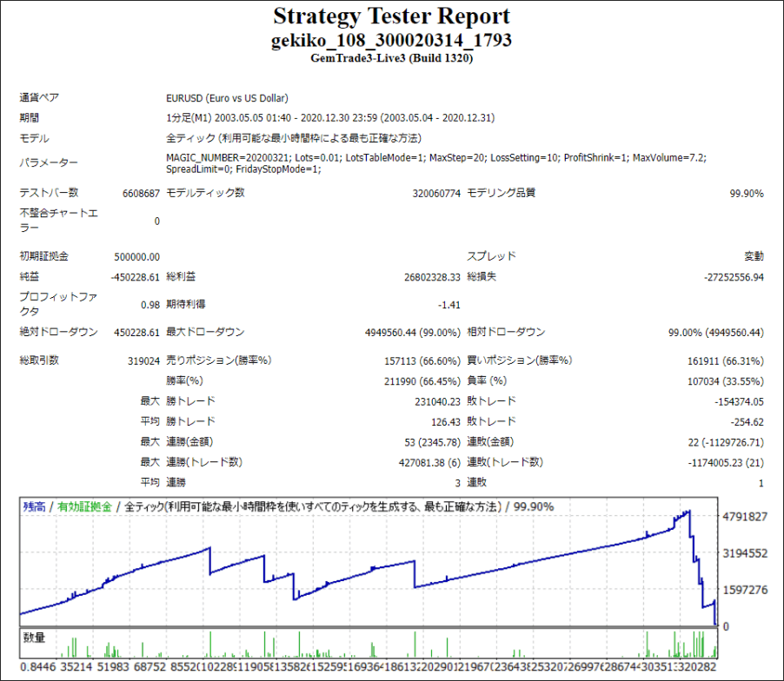This screenshot has height=681, width=784.
Task: Click the blue 残高 chart legend label
Action: pos(34,506)
